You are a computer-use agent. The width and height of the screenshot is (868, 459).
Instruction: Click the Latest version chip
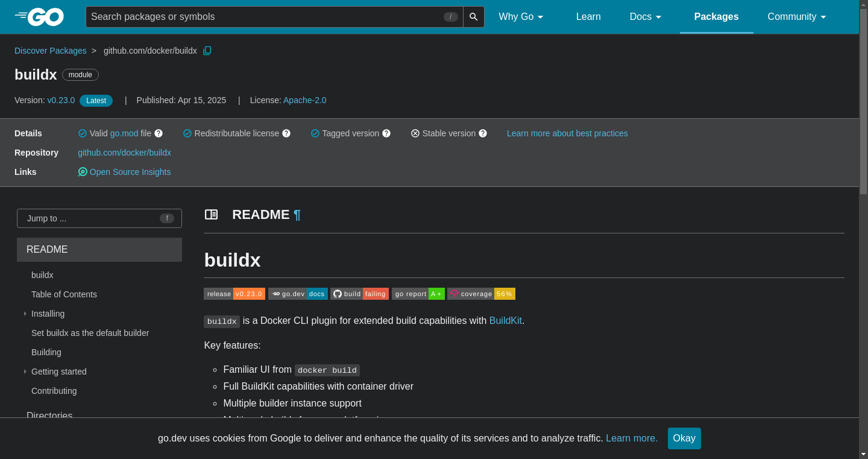[x=96, y=101]
